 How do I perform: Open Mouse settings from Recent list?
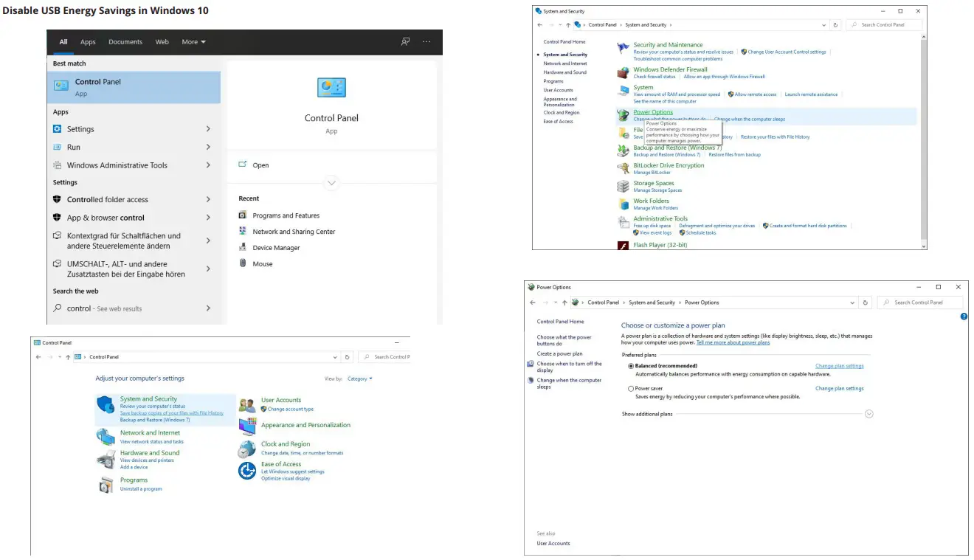pos(264,263)
